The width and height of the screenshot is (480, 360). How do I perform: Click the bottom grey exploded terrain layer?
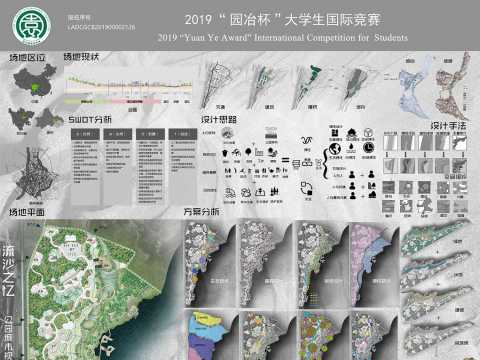(x=437, y=338)
